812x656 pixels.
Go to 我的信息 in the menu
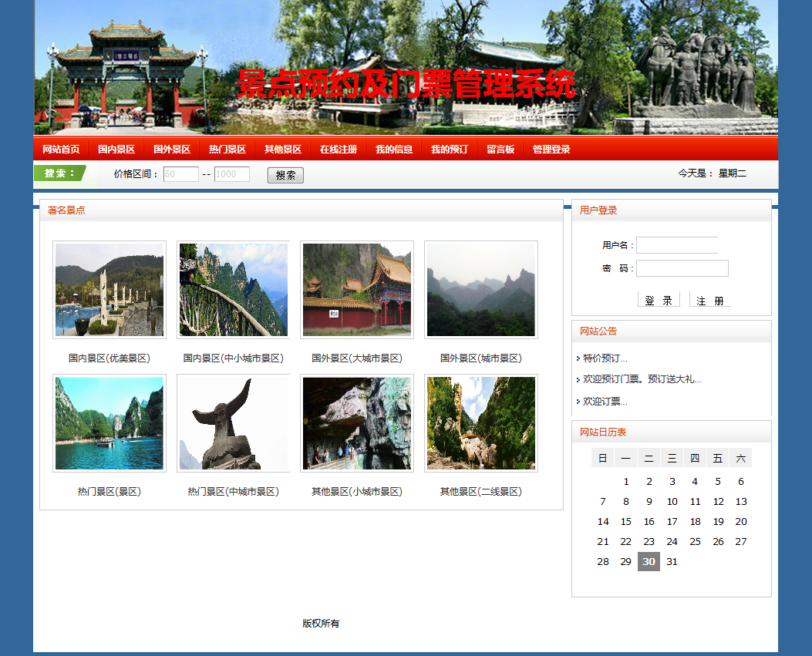click(x=394, y=149)
